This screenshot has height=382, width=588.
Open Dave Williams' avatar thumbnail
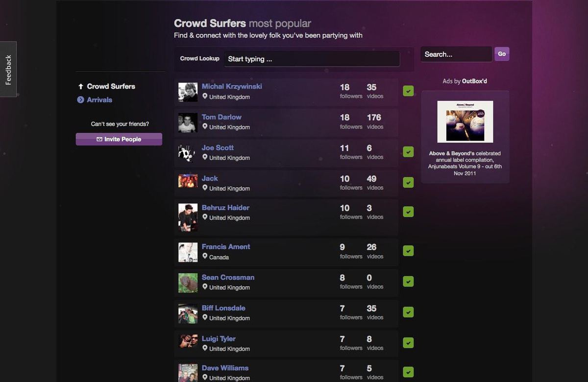click(x=188, y=373)
